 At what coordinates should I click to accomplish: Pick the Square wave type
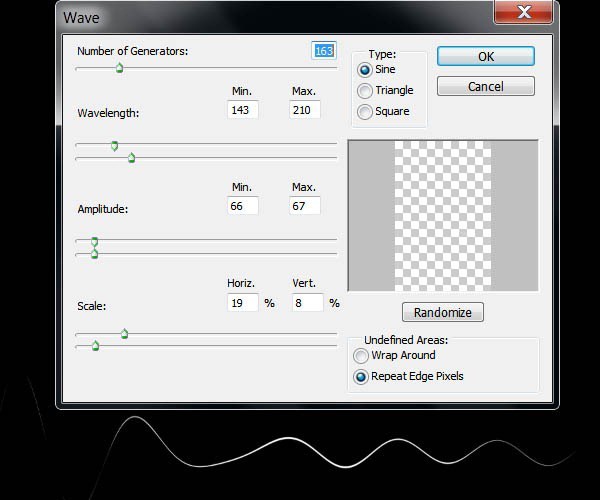365,112
